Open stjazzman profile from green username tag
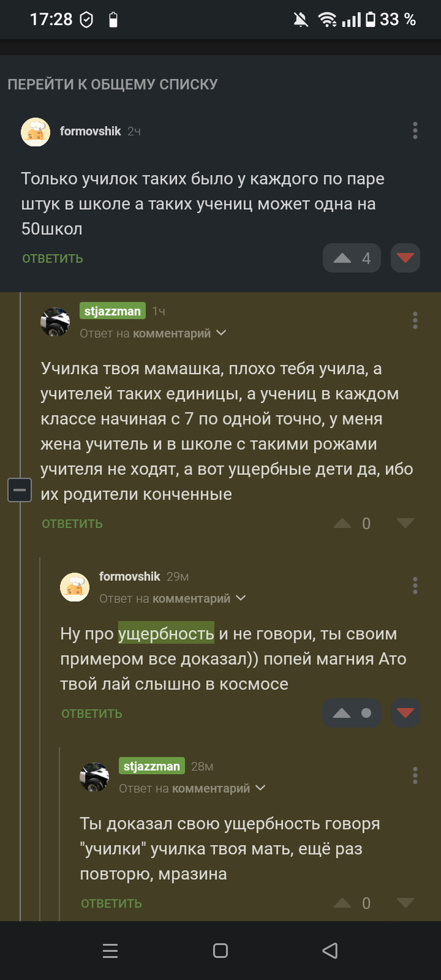This screenshot has width=441, height=980. click(x=113, y=311)
